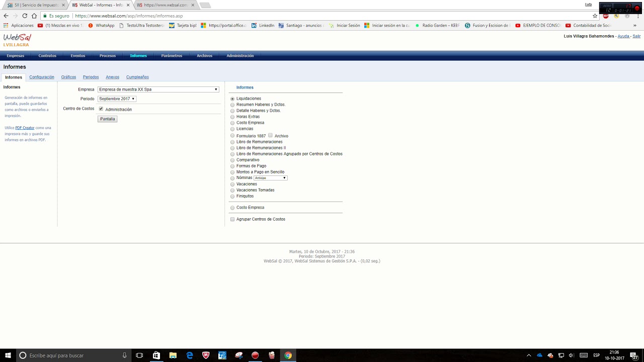Select the Libro de Remuneraciones II radio button
Viewport: 644px width, 362px height.
232,148
